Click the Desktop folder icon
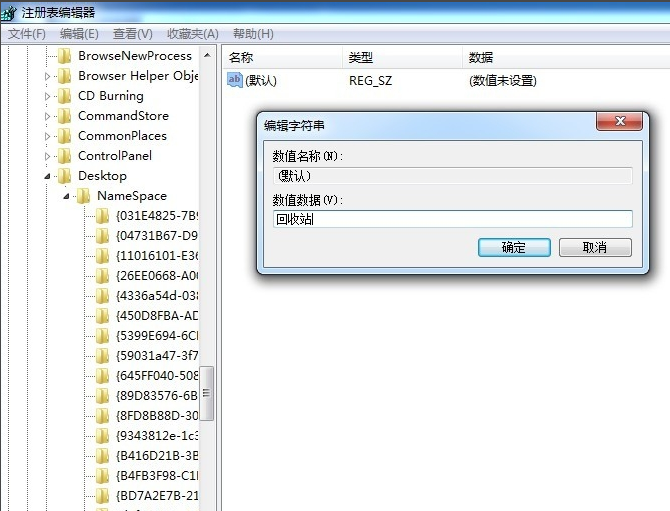This screenshot has width=670, height=511. tap(65, 176)
